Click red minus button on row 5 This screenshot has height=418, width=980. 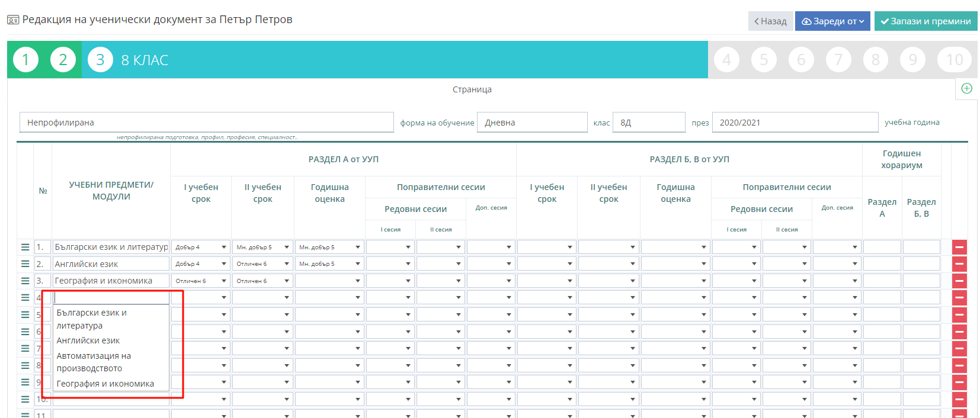959,314
